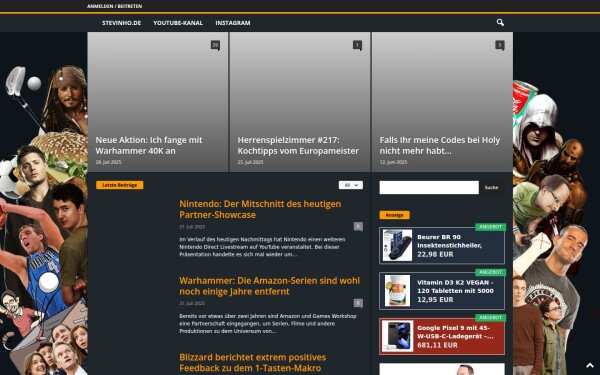The image size is (600, 375).
Task: Open YOUTUBE-KANAL menu item
Action: [x=178, y=23]
